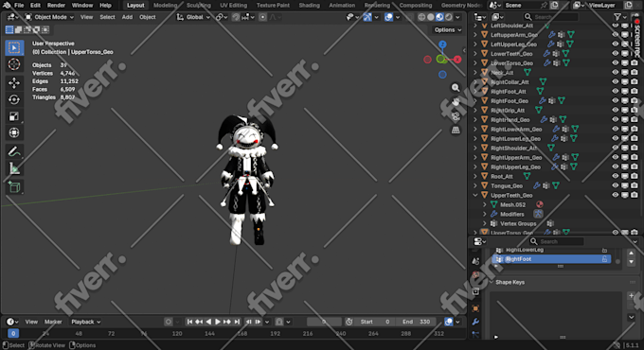Select the RightFoot vertex group entry
The image size is (644, 350).
(551, 259)
